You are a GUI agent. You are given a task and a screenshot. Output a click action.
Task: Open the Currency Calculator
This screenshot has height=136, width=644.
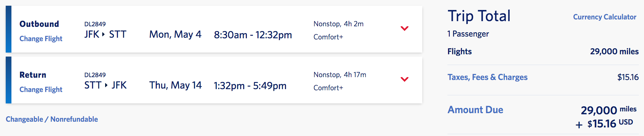(605, 17)
